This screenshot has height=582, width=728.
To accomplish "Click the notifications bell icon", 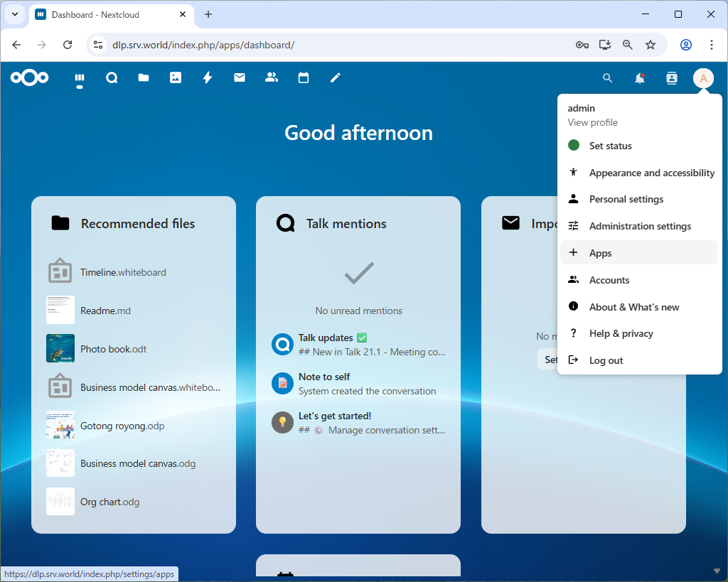I will coord(640,78).
